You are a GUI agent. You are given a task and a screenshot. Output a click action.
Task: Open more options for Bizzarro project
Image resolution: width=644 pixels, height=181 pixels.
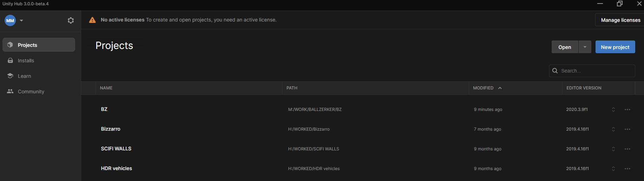point(627,129)
